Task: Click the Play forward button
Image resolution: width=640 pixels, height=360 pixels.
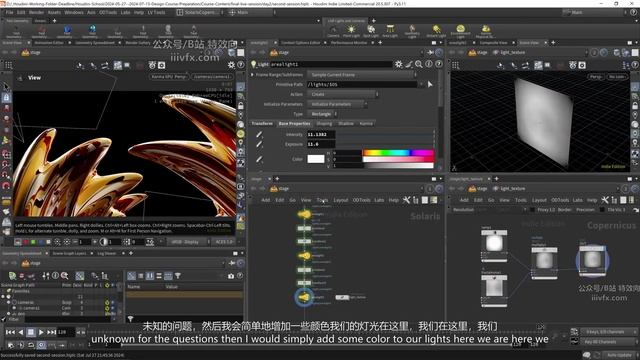Action: (x=41, y=333)
